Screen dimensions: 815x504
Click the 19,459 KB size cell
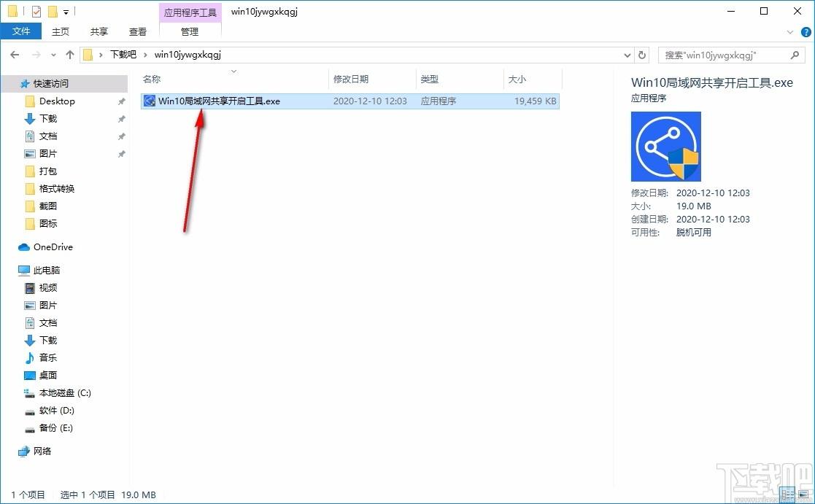536,101
